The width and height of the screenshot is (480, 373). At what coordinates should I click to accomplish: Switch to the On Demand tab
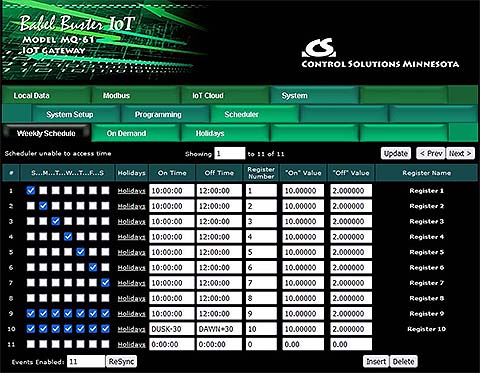tap(136, 133)
